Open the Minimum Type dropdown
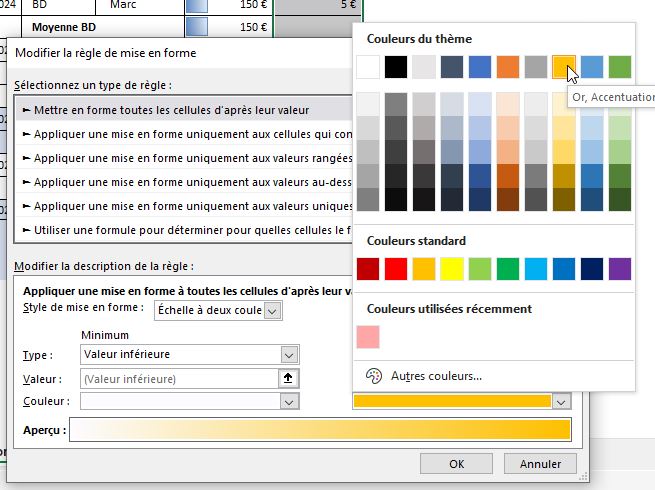 [x=289, y=355]
